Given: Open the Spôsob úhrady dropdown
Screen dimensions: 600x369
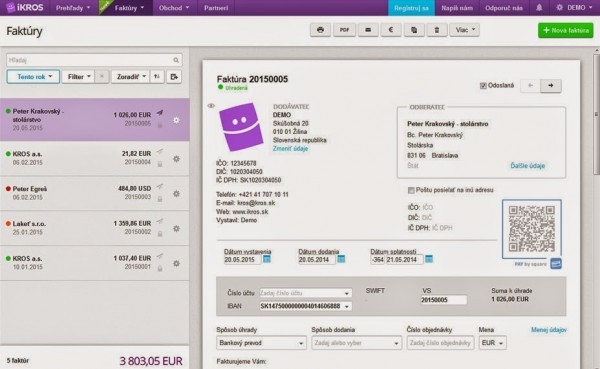Looking at the screenshot, I should tap(261, 343).
